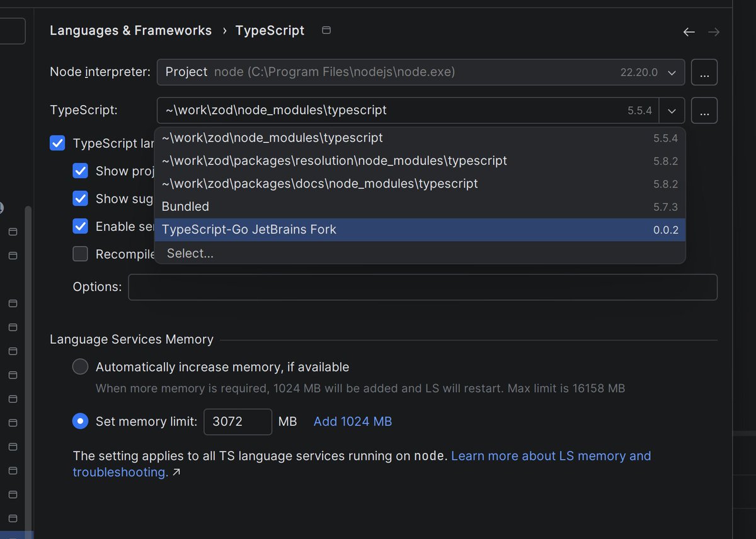Click the Options input field
This screenshot has width=756, height=539.
click(x=423, y=287)
